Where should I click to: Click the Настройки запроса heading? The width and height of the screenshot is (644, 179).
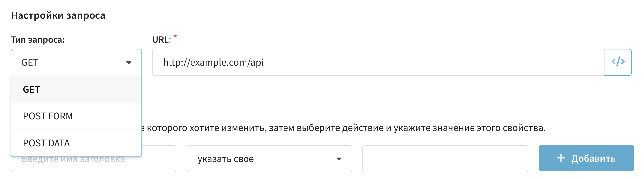coord(58,15)
